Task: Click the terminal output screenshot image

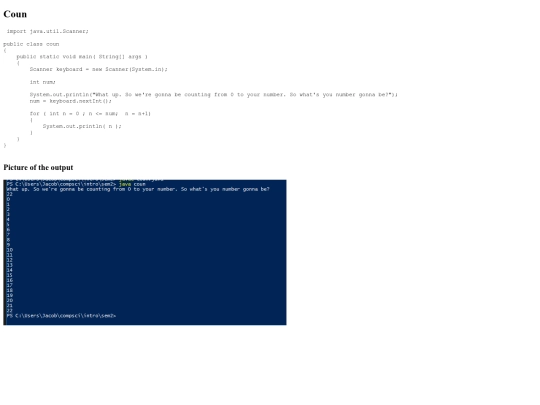Action: [x=145, y=252]
